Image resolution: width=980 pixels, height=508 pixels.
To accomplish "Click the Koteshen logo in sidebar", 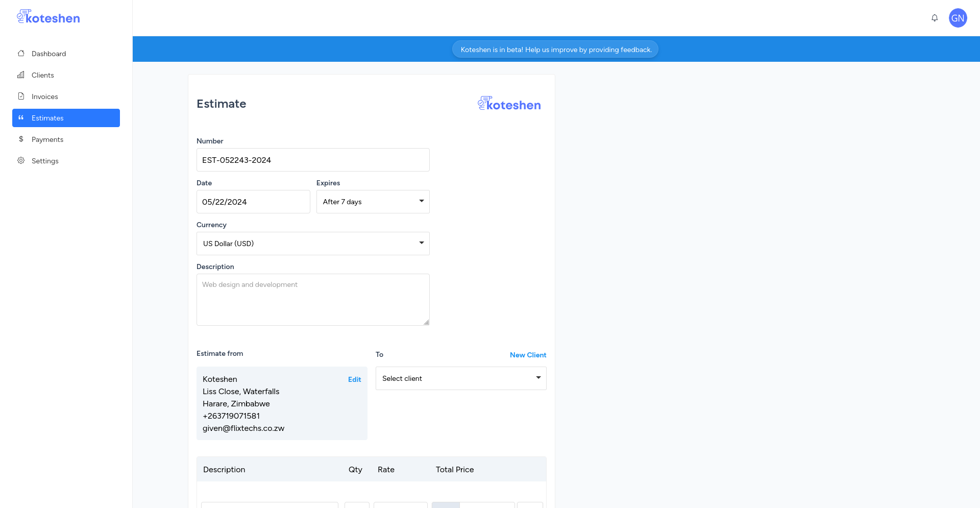I will [48, 17].
